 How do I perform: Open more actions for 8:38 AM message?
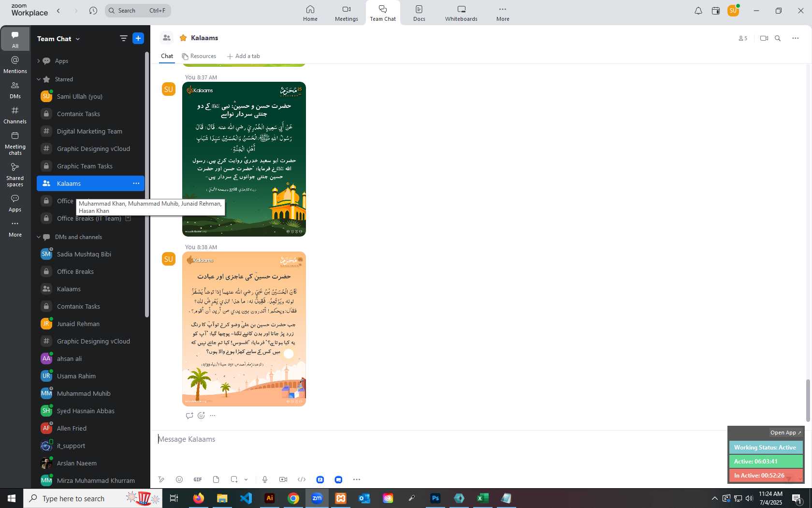pyautogui.click(x=213, y=416)
